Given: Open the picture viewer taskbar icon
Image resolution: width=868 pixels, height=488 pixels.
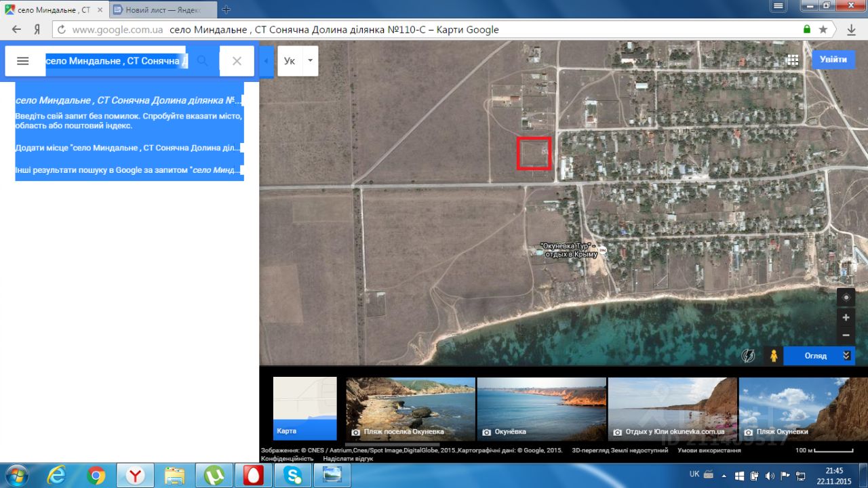Looking at the screenshot, I should [x=332, y=476].
